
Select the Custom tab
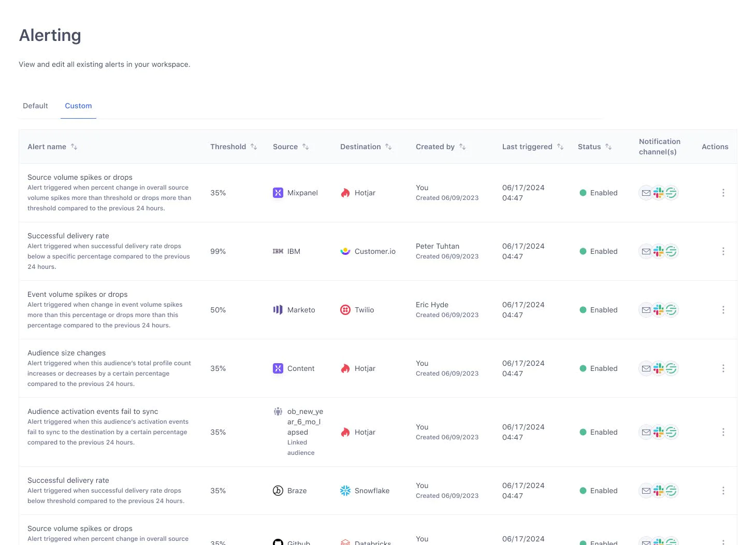coord(78,106)
